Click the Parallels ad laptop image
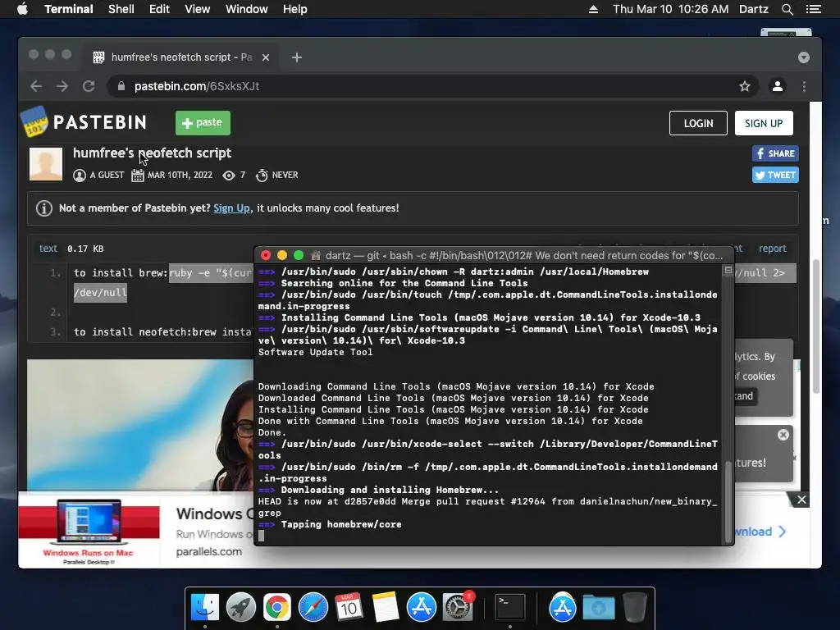 point(89,523)
